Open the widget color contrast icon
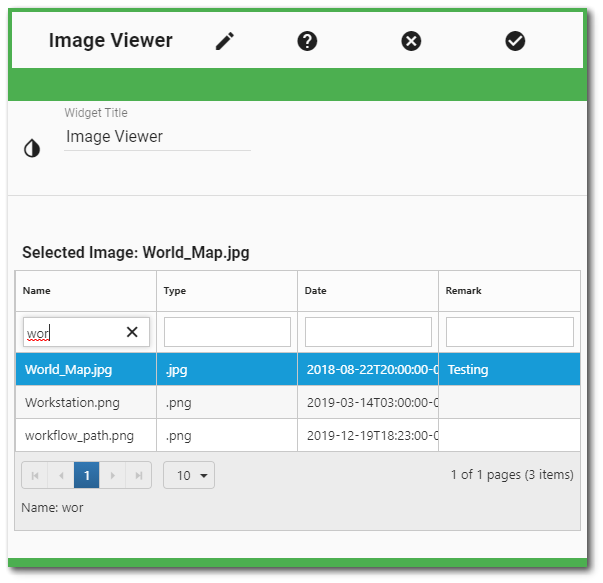Image resolution: width=603 pixels, height=583 pixels. click(32, 148)
